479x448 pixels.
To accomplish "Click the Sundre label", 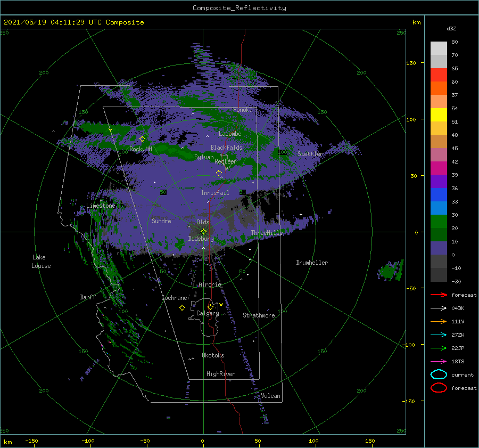I will 161,221.
